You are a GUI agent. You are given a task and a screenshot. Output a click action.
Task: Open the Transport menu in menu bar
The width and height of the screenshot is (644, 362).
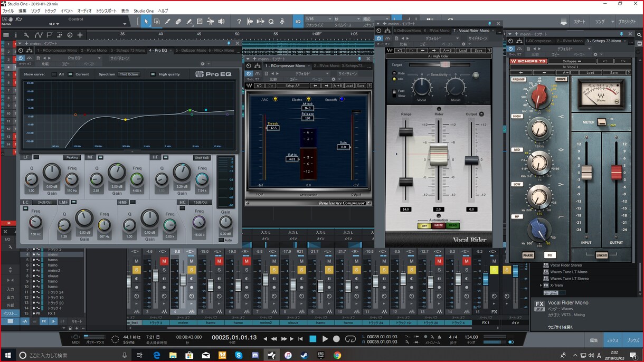coord(107,11)
